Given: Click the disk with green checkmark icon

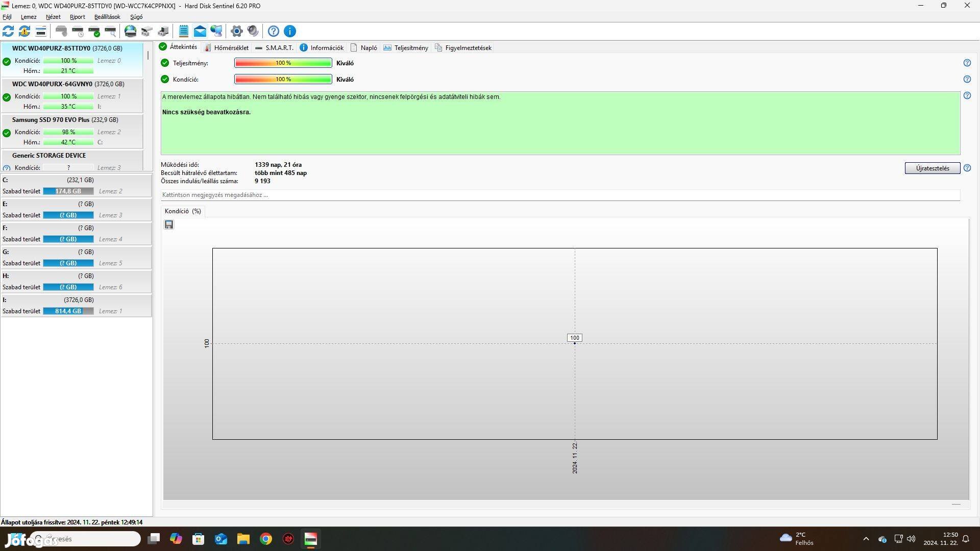Looking at the screenshot, I should (94, 31).
